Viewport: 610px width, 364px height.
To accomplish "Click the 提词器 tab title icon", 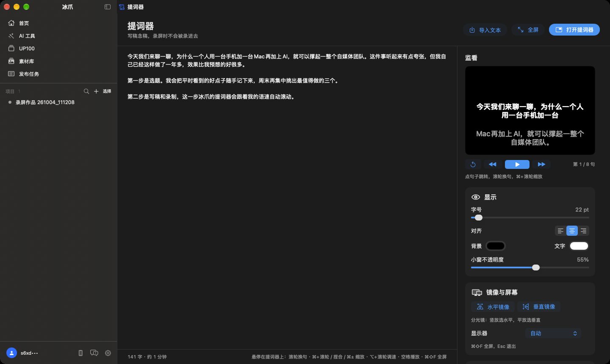I will [x=122, y=7].
